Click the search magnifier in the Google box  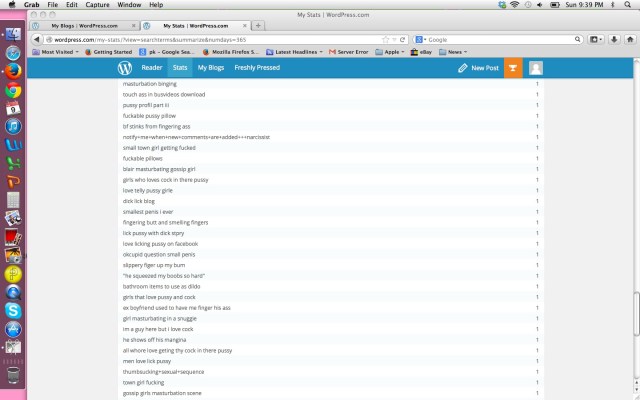pyautogui.click(x=578, y=40)
